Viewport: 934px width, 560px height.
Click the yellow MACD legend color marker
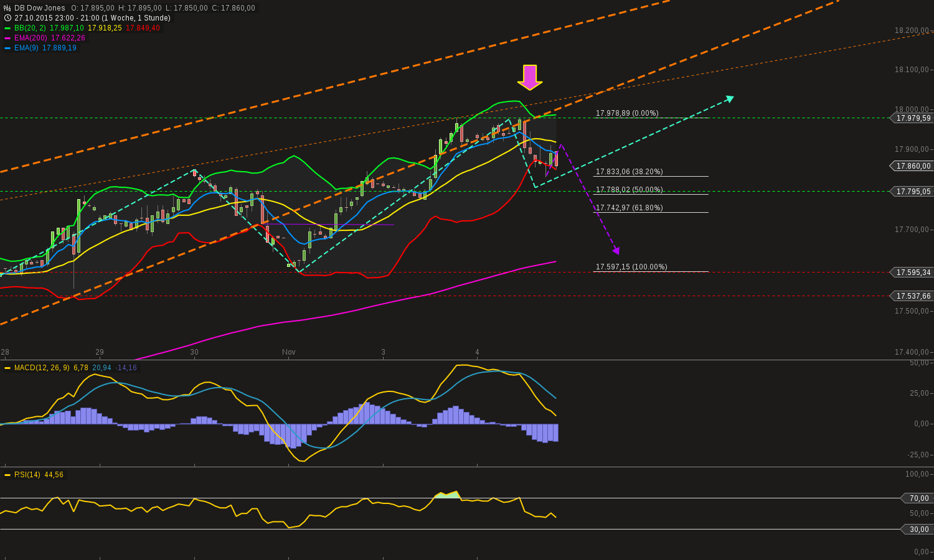(x=7, y=368)
